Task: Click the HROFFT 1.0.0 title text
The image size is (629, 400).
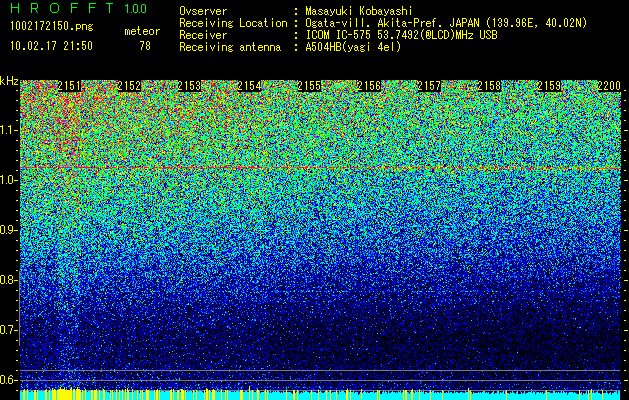Action: (79, 8)
